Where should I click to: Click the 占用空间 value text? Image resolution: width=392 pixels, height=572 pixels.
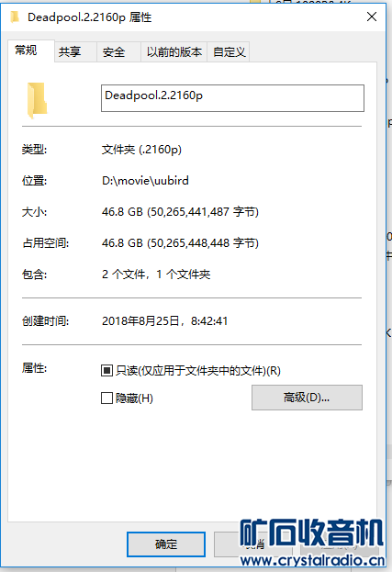click(180, 243)
